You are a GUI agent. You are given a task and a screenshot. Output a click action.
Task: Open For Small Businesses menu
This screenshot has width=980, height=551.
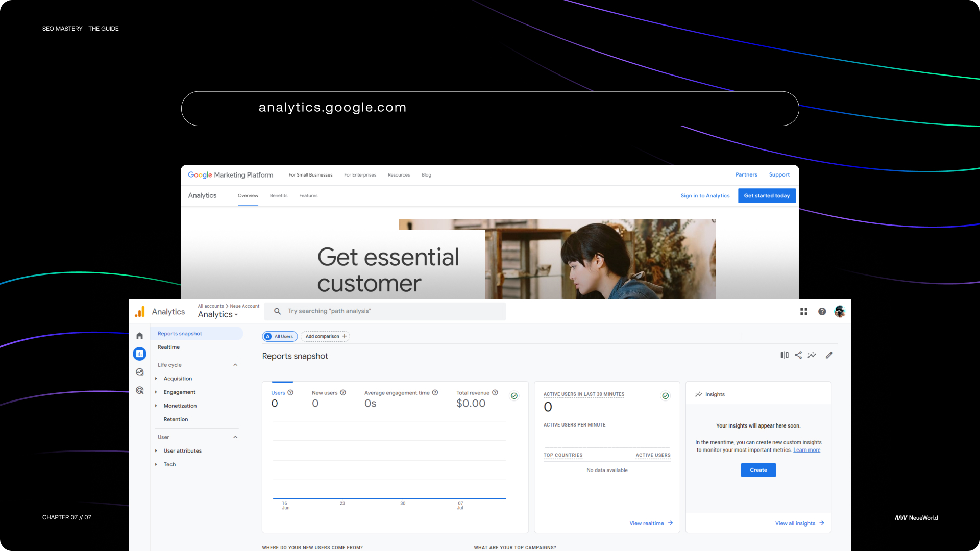[x=310, y=175]
